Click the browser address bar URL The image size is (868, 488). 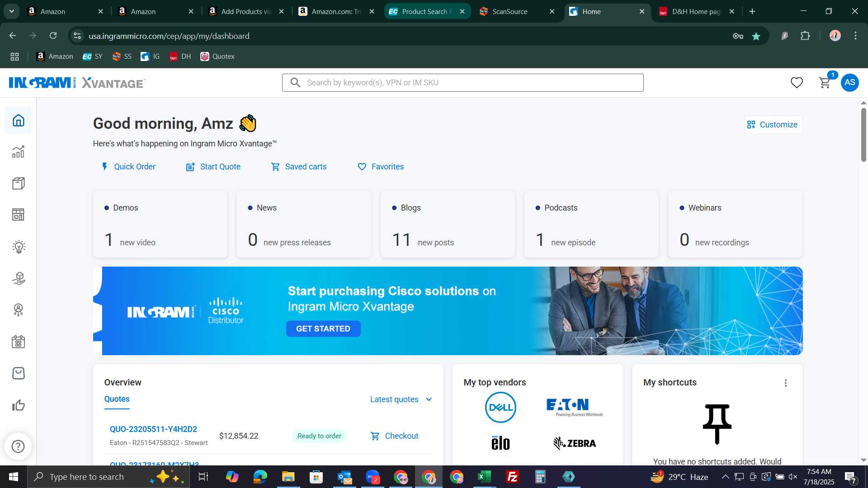pyautogui.click(x=169, y=36)
